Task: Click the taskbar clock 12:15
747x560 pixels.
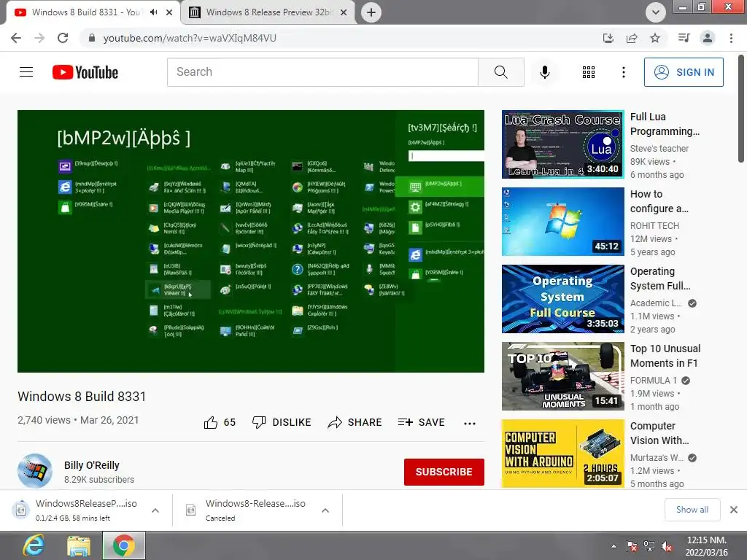Action: pyautogui.click(x=706, y=546)
